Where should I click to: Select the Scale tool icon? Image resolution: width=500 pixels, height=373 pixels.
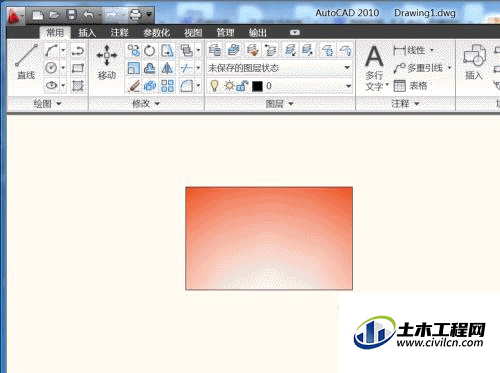tap(134, 68)
